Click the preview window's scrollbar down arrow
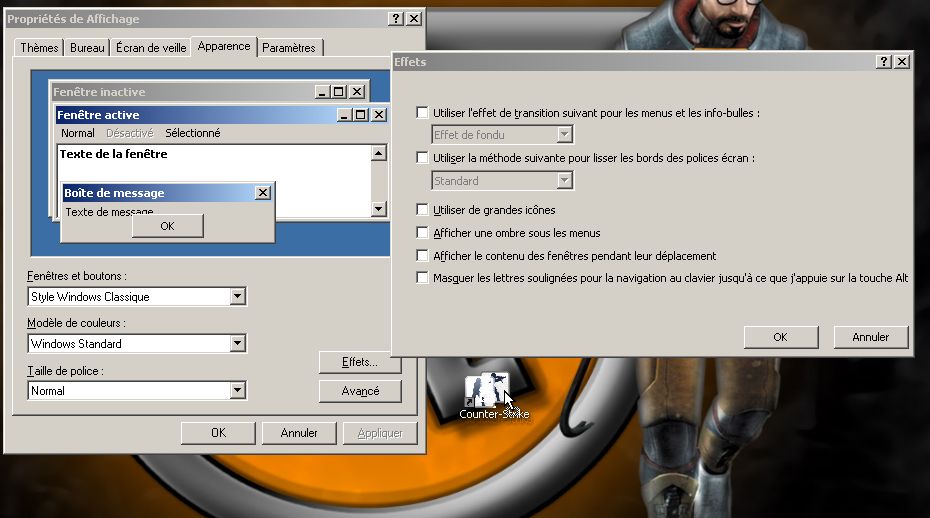Screen dimensions: 930x518 click(x=379, y=209)
